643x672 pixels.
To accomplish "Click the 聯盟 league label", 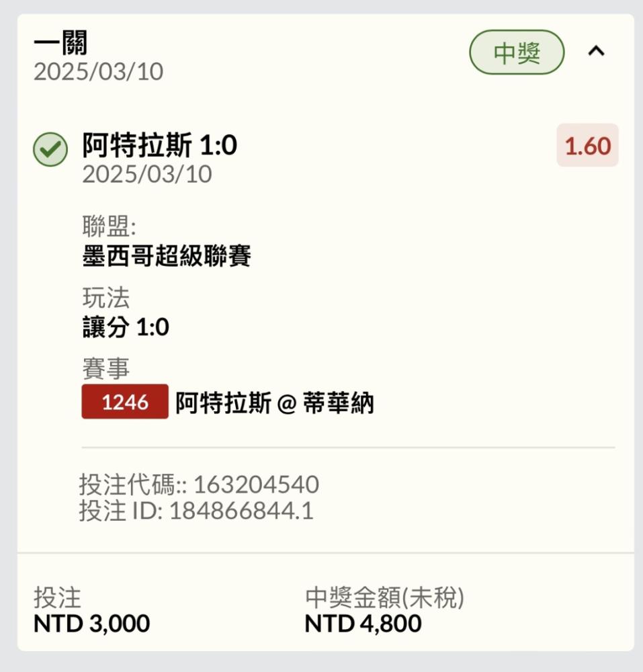I will pos(109,226).
